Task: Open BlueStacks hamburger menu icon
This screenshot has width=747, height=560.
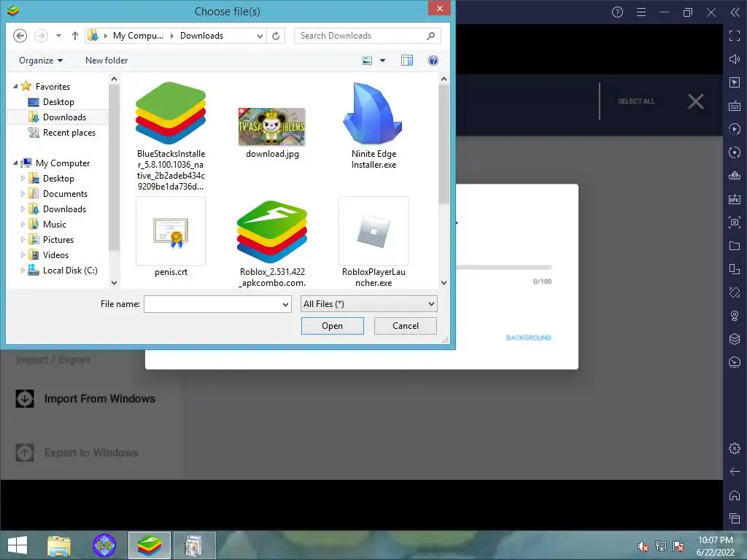Action: (641, 12)
